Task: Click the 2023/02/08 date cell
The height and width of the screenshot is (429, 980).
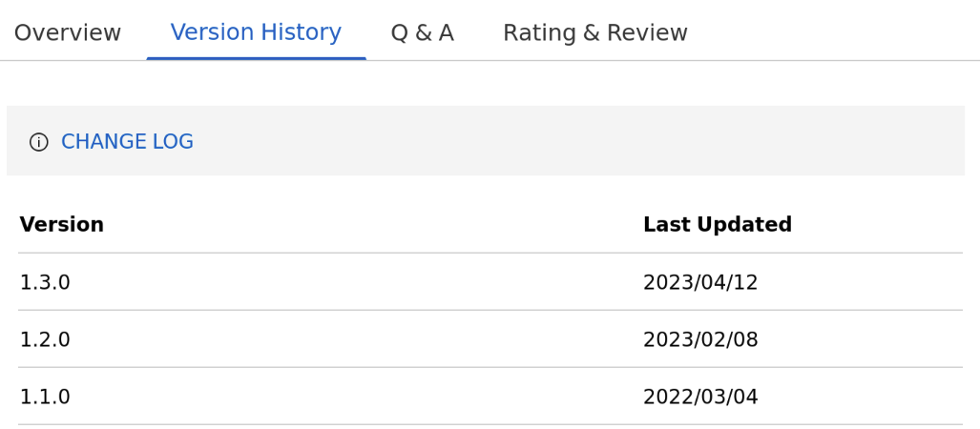Action: (699, 340)
